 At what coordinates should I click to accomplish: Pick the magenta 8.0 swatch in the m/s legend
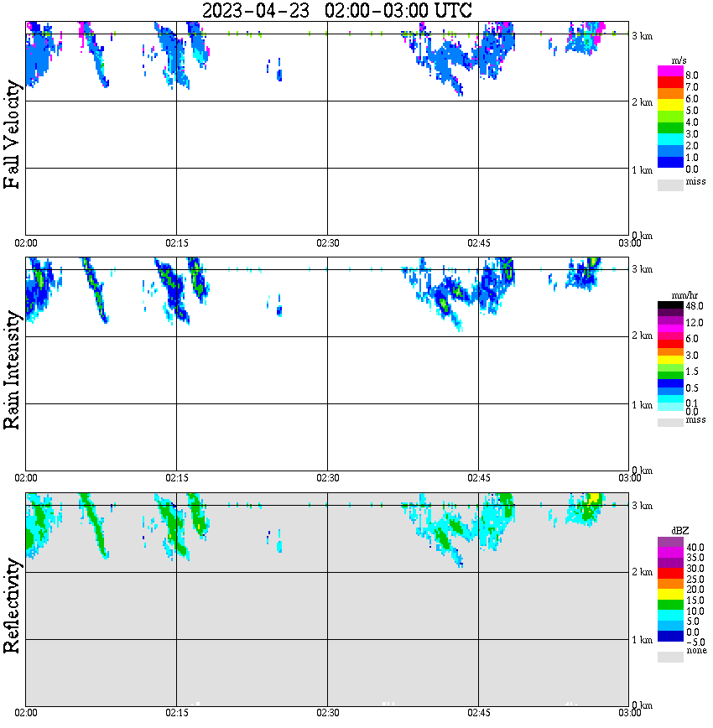(x=670, y=71)
